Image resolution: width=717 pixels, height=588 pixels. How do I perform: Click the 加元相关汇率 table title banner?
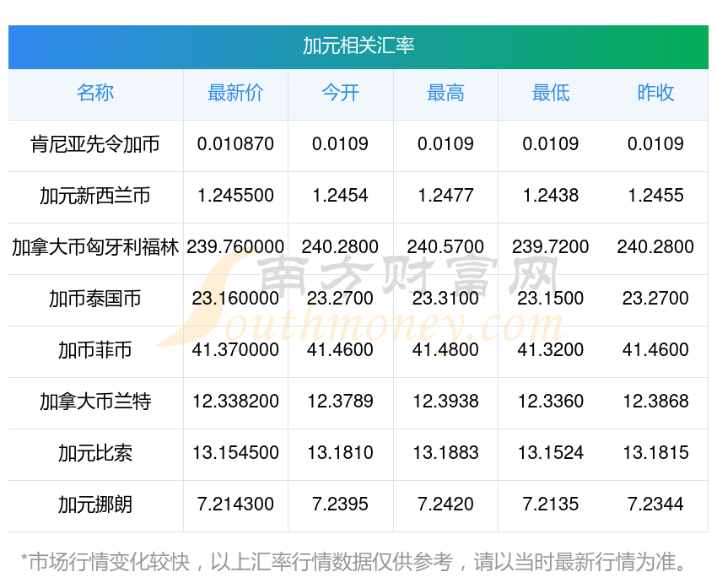coord(358,46)
